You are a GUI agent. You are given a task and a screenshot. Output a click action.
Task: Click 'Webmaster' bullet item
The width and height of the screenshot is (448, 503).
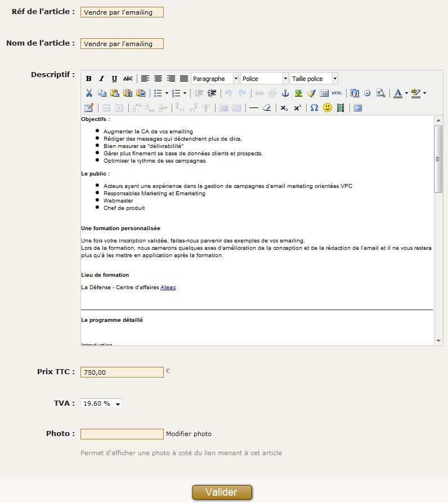tap(118, 201)
